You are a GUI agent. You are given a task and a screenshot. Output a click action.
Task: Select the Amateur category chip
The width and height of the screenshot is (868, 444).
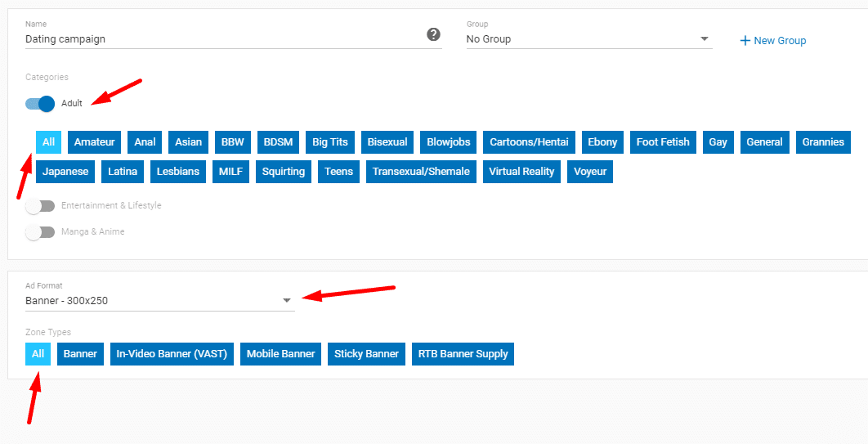[95, 142]
